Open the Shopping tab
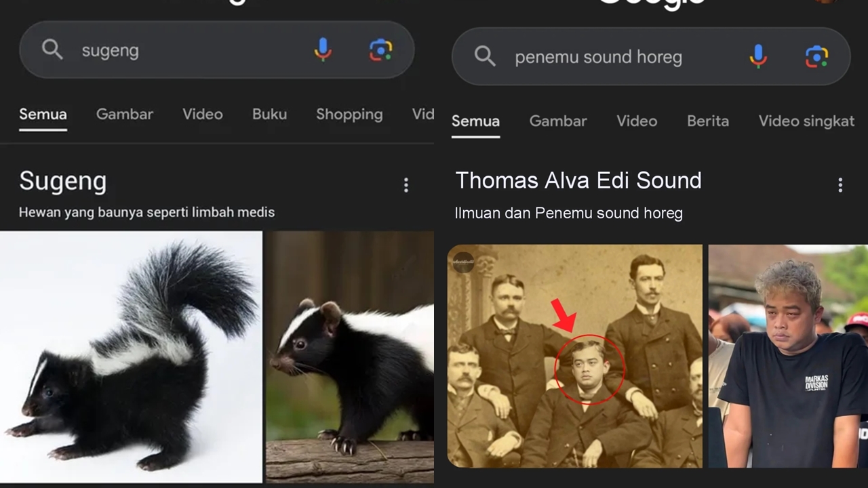Screen dimensions: 868x488 [349, 115]
